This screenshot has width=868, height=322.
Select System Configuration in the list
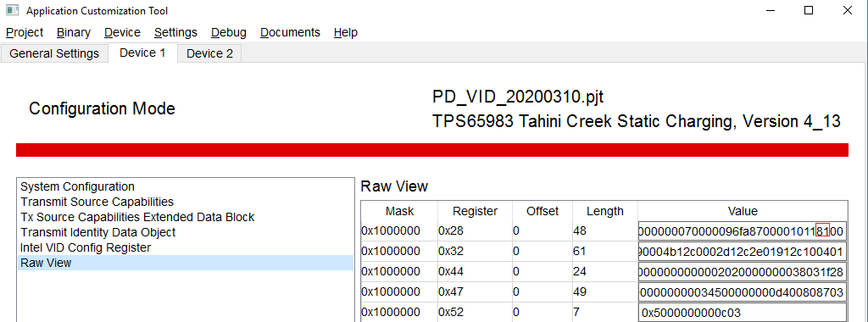pyautogui.click(x=77, y=187)
